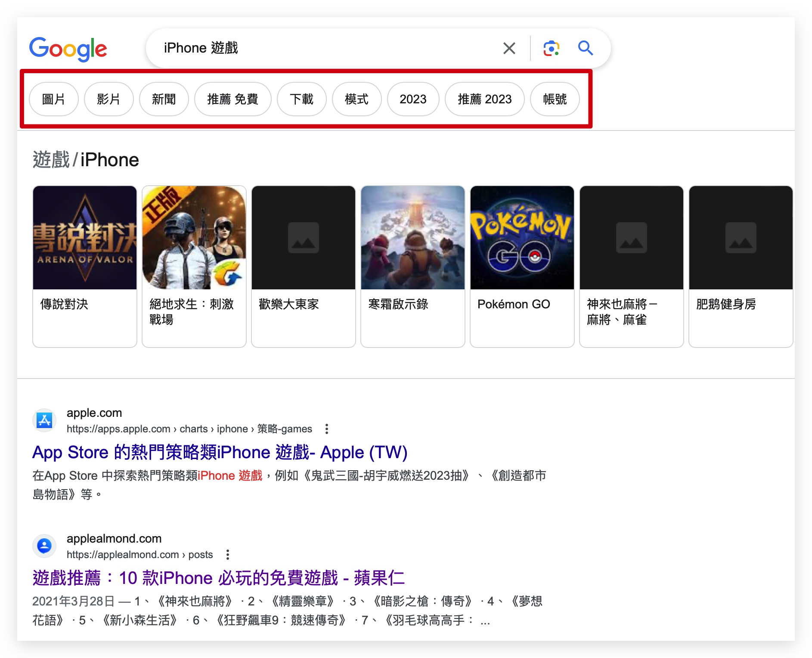Select the 圖片 filter chip
This screenshot has width=812, height=658.
click(54, 99)
